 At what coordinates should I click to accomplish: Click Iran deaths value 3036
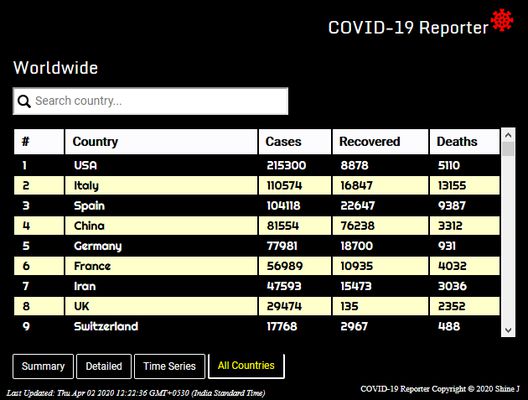(x=452, y=286)
